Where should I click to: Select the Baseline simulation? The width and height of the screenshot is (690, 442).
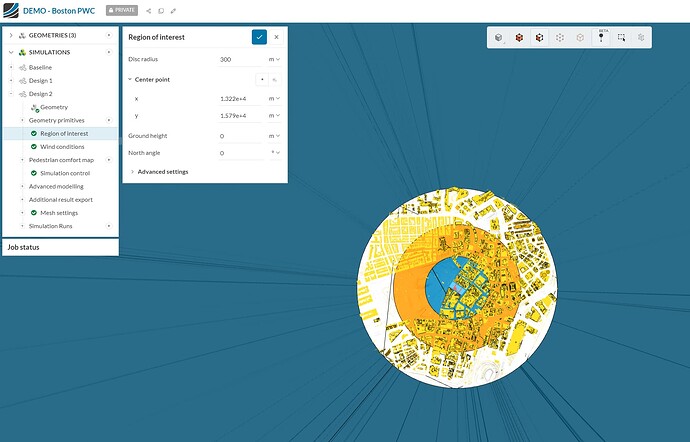tap(40, 67)
